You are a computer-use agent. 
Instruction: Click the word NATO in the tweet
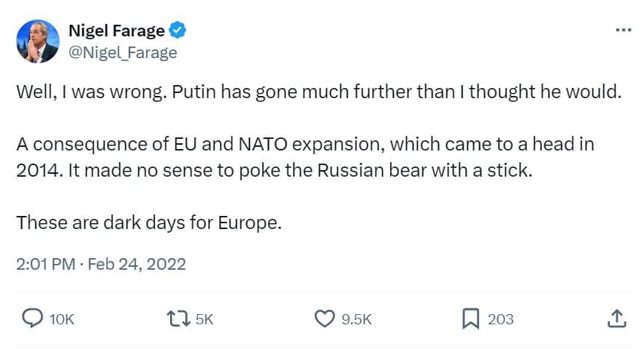coord(263,144)
